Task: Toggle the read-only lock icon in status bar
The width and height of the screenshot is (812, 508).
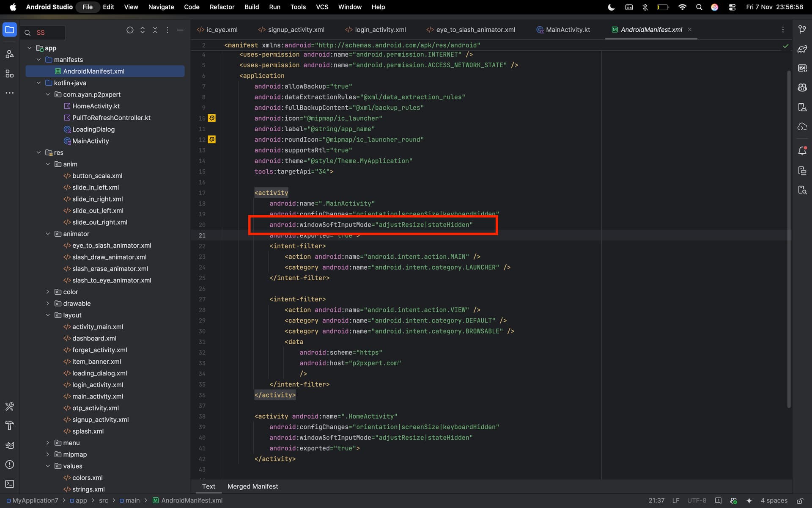Action: 800,500
